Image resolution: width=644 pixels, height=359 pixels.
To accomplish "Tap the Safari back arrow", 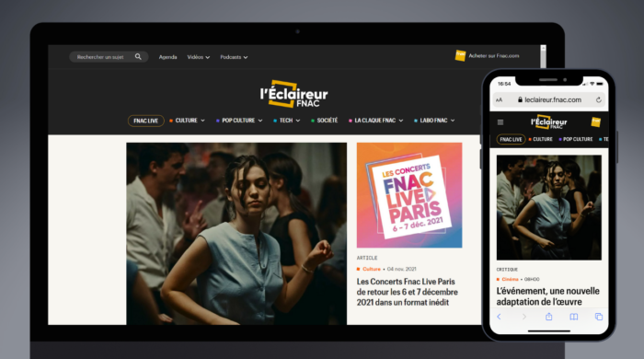I will [499, 317].
